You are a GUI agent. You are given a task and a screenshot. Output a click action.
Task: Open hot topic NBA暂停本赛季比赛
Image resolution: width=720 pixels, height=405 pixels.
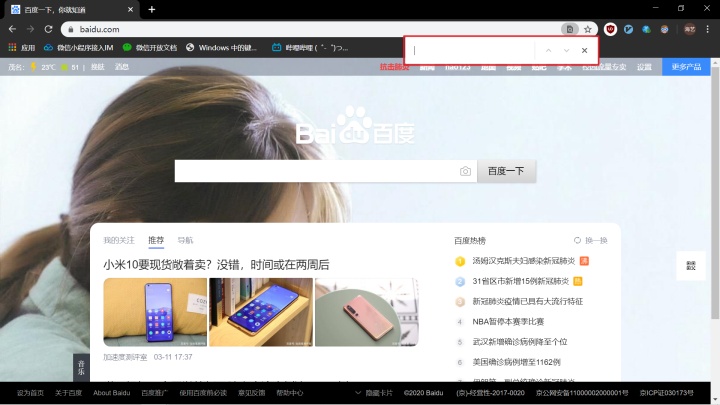tap(508, 321)
